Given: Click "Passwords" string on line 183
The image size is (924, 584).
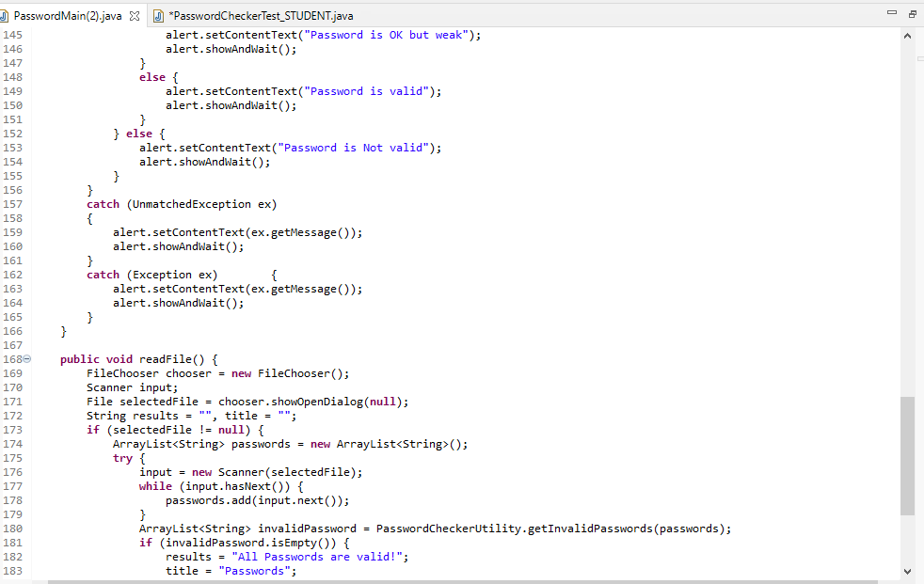Looking at the screenshot, I should coord(254,571).
